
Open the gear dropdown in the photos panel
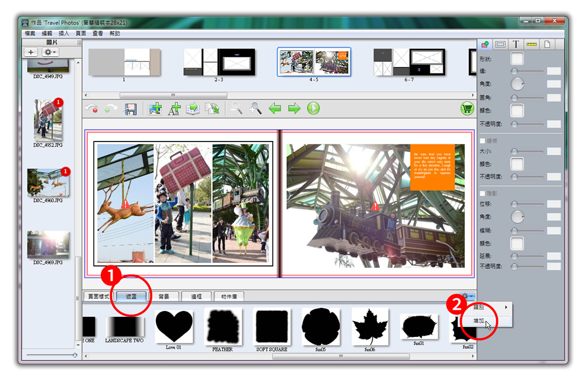click(x=50, y=53)
